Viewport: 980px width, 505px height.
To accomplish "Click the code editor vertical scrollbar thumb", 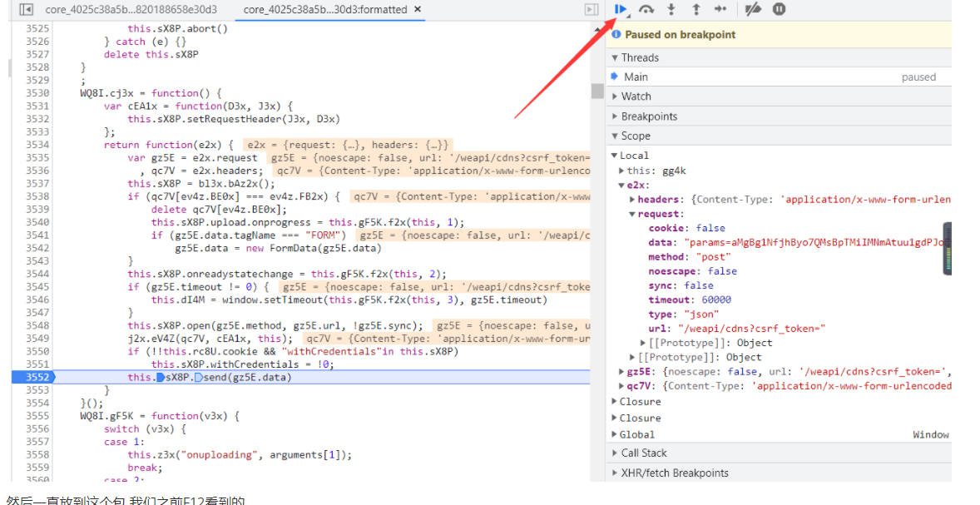I will (x=597, y=91).
